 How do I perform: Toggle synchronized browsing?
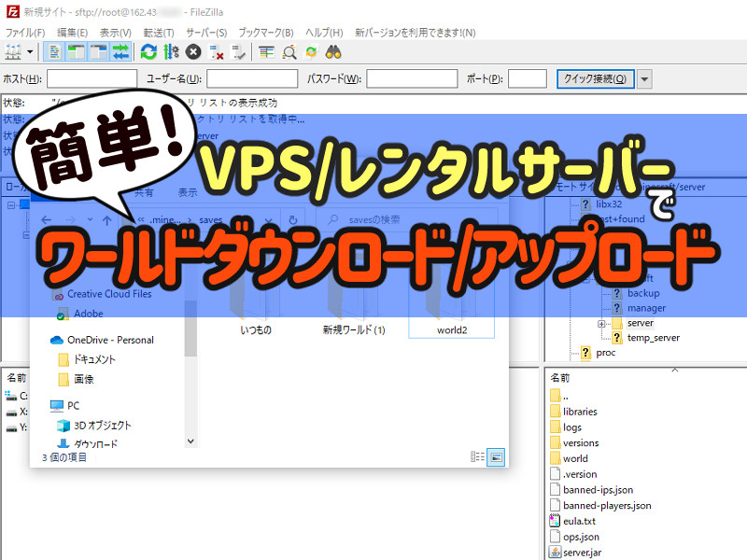pyautogui.click(x=311, y=52)
